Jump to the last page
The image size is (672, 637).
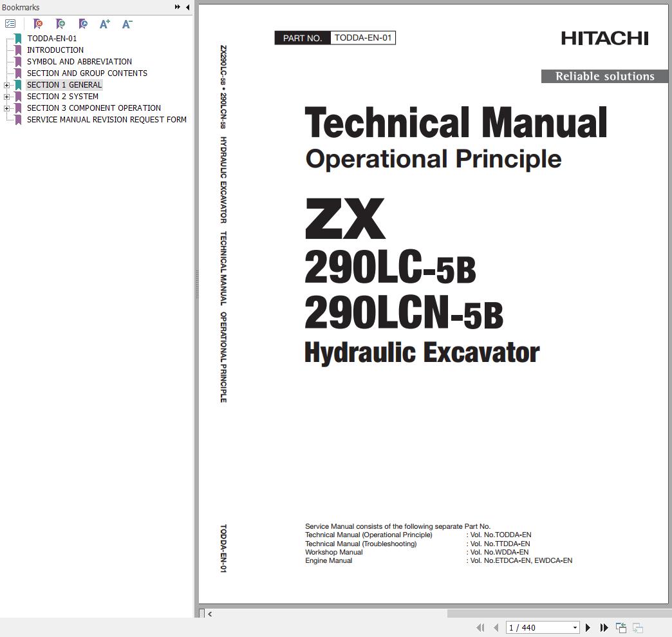click(604, 627)
